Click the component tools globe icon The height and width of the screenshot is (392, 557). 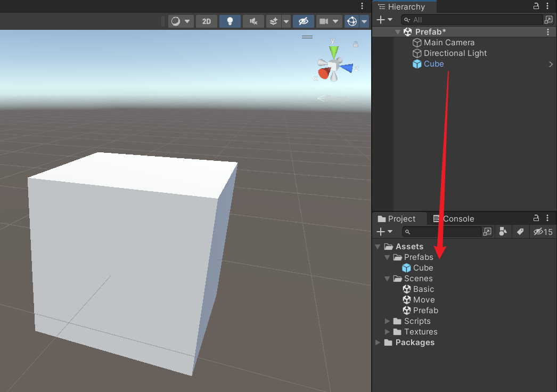pyautogui.click(x=351, y=21)
